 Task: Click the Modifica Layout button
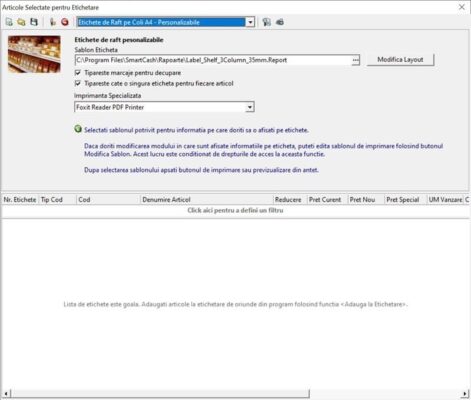(x=400, y=60)
